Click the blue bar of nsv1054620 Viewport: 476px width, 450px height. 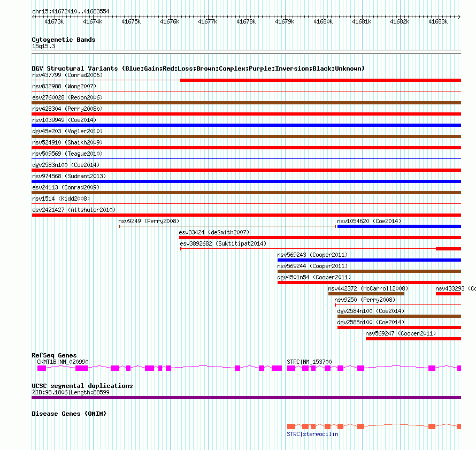399,226
